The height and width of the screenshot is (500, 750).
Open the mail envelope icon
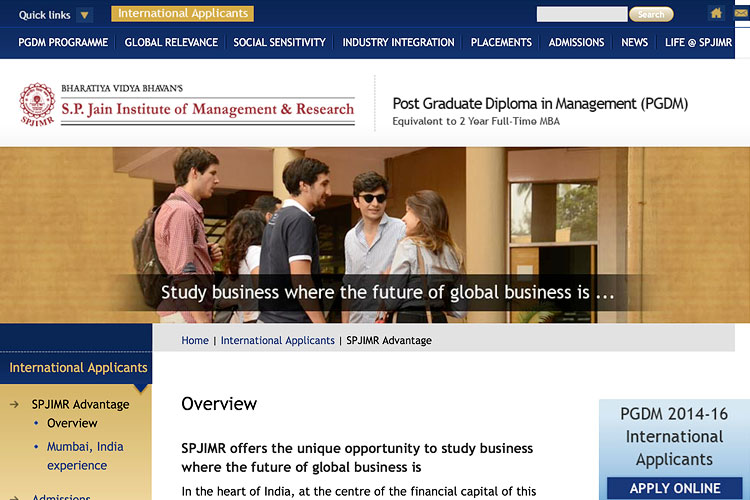742,13
